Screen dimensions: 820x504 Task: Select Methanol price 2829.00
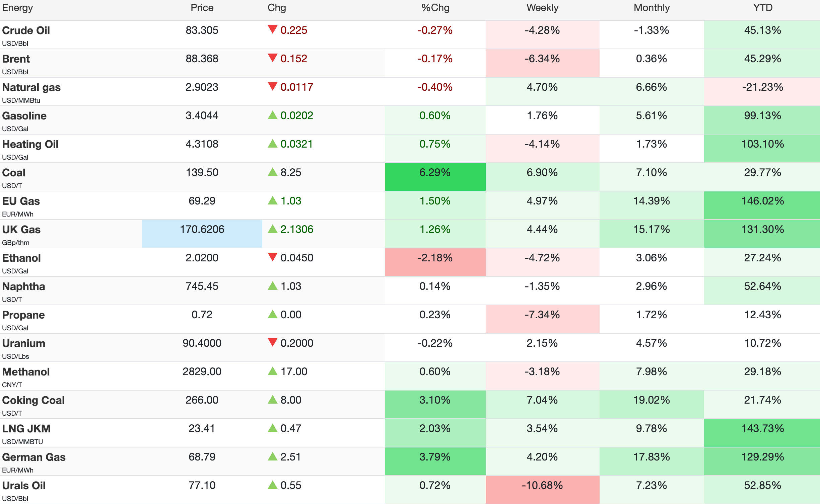[x=202, y=372]
